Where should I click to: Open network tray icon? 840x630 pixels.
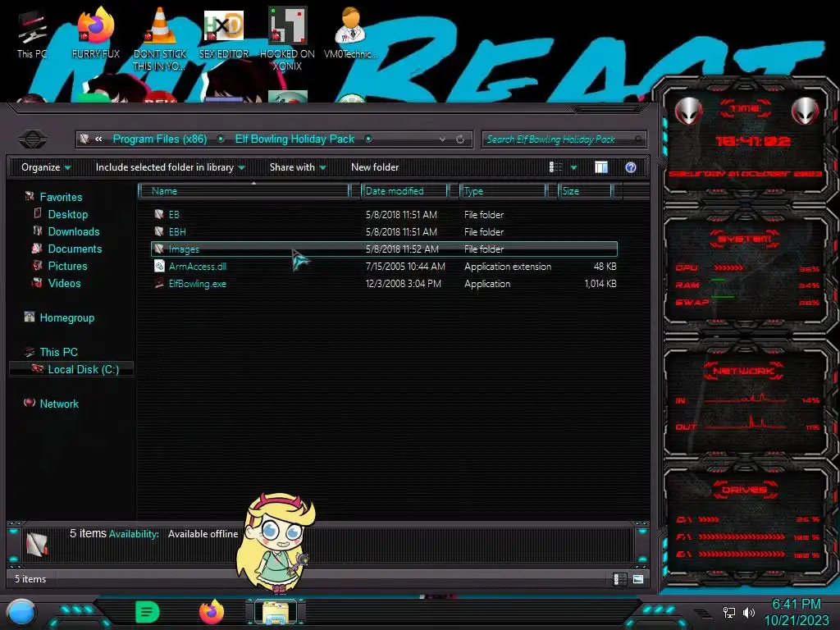pos(728,612)
